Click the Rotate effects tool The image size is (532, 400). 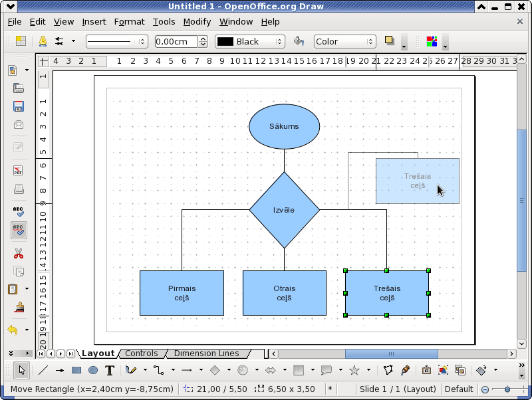(x=481, y=370)
